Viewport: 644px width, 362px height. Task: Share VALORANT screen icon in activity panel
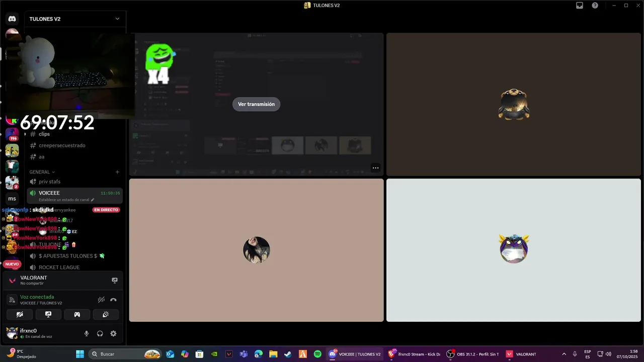115,280
